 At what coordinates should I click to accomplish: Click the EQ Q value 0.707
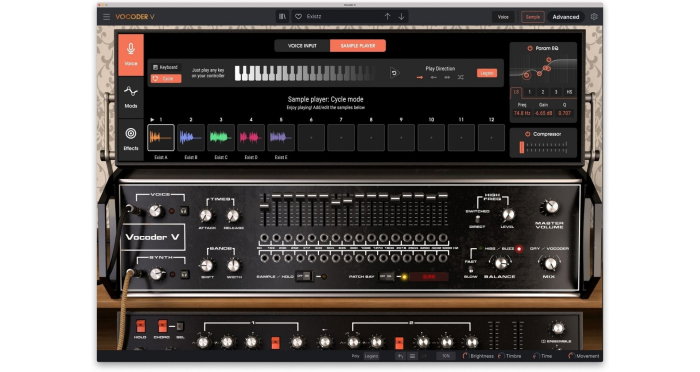565,113
